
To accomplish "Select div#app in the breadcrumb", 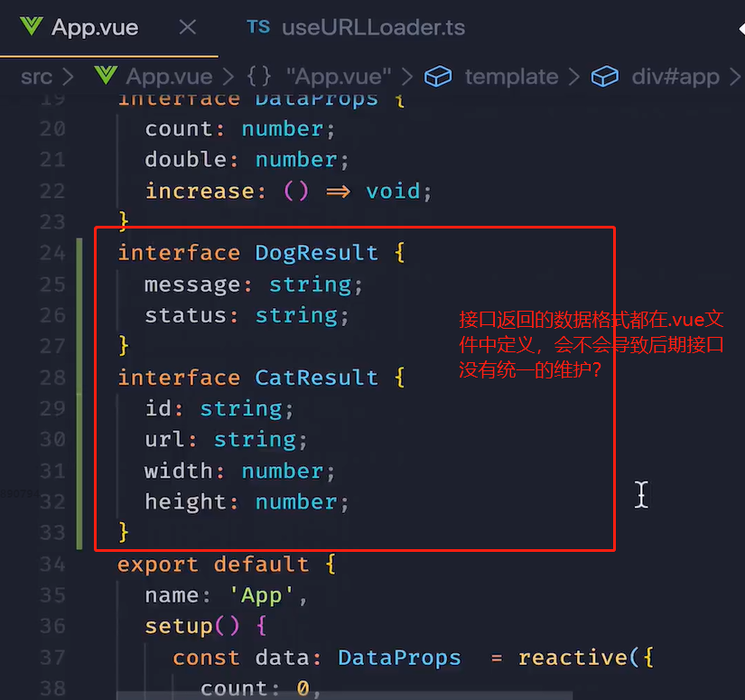I will point(675,77).
